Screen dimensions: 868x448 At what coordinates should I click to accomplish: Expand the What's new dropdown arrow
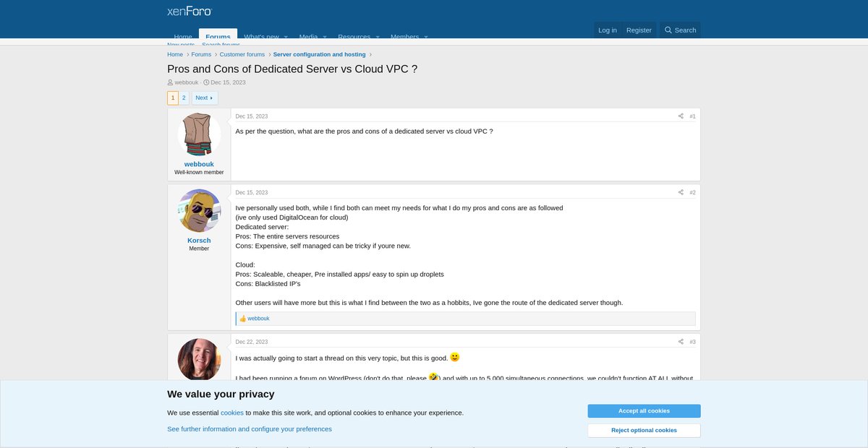(x=286, y=37)
